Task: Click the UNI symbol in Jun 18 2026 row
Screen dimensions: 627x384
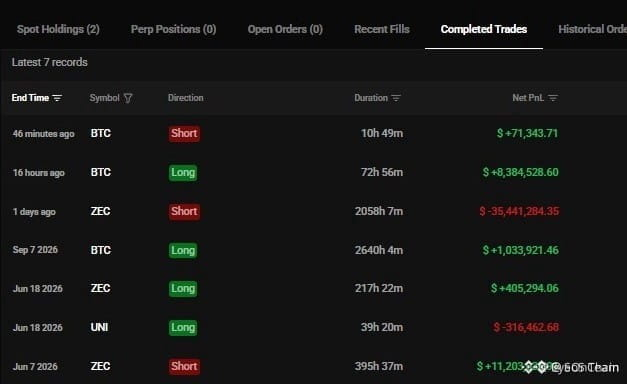Action: point(99,327)
